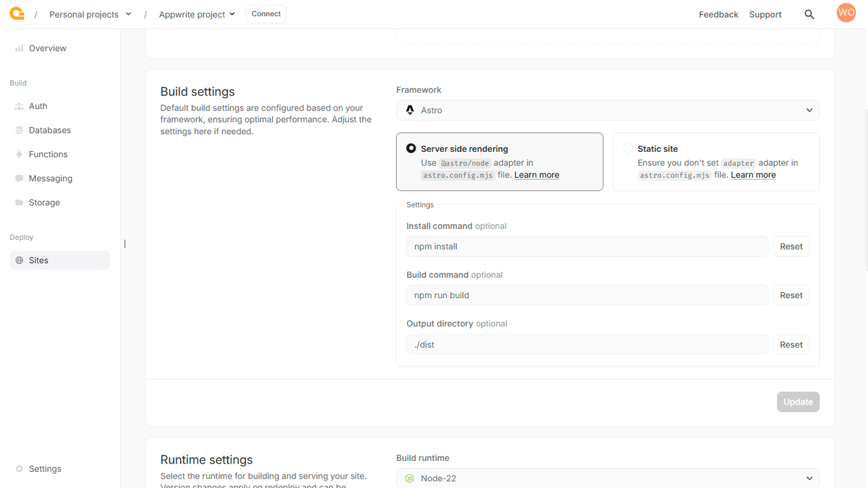Open the WO user avatar menu

click(846, 13)
